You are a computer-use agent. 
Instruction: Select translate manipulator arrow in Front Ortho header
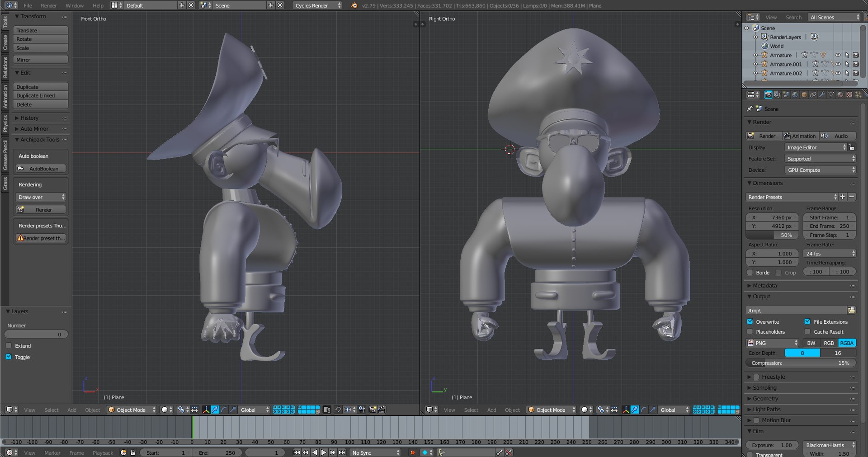click(215, 410)
